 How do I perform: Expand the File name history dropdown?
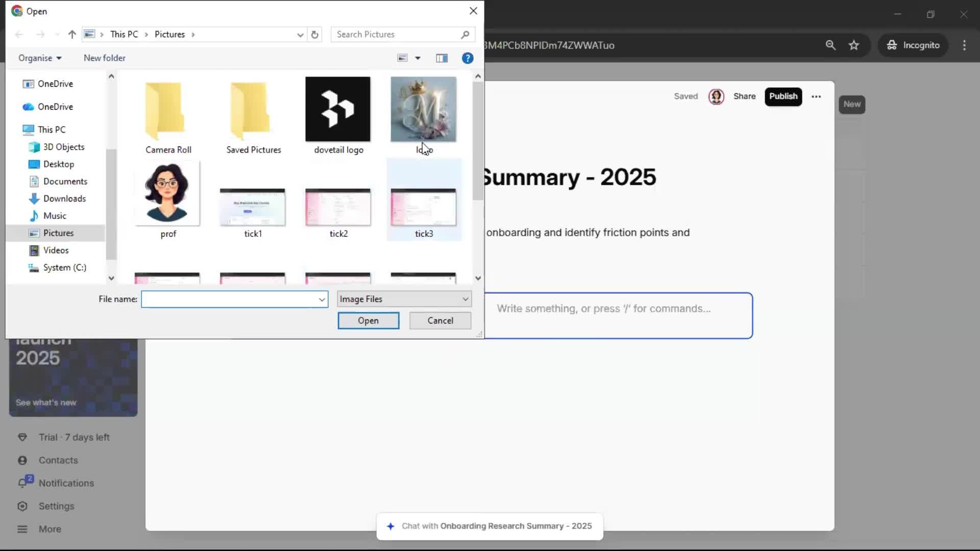pos(322,299)
